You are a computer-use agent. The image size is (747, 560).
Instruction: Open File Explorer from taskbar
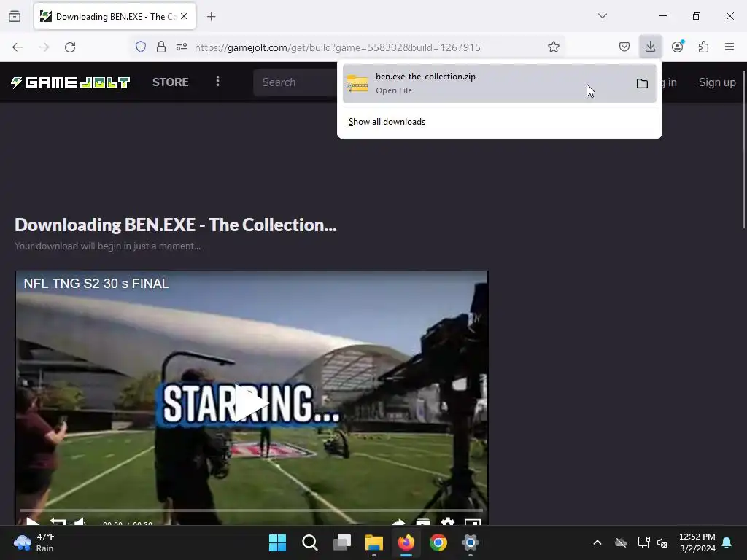(x=374, y=542)
